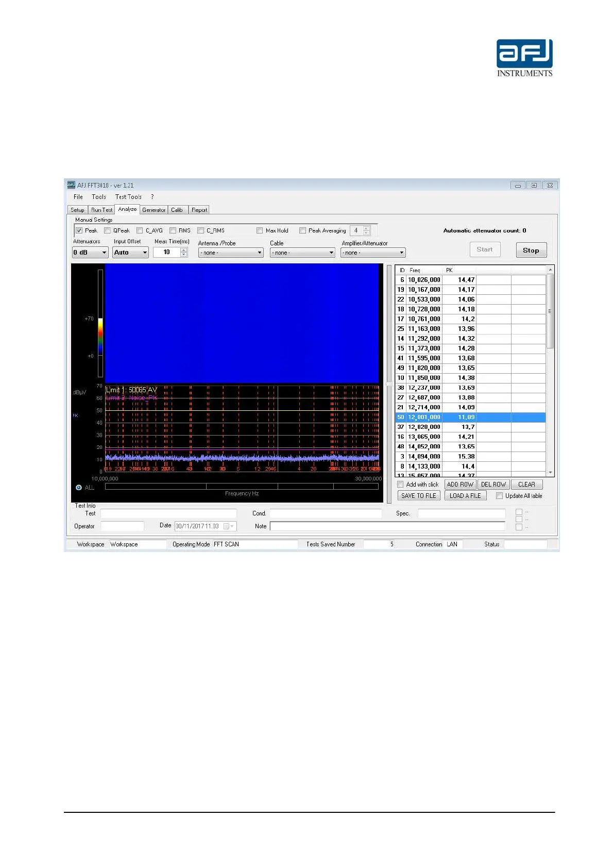613x868 pixels.
Task: Click the SAVE TO FILE button
Action: coord(418,496)
